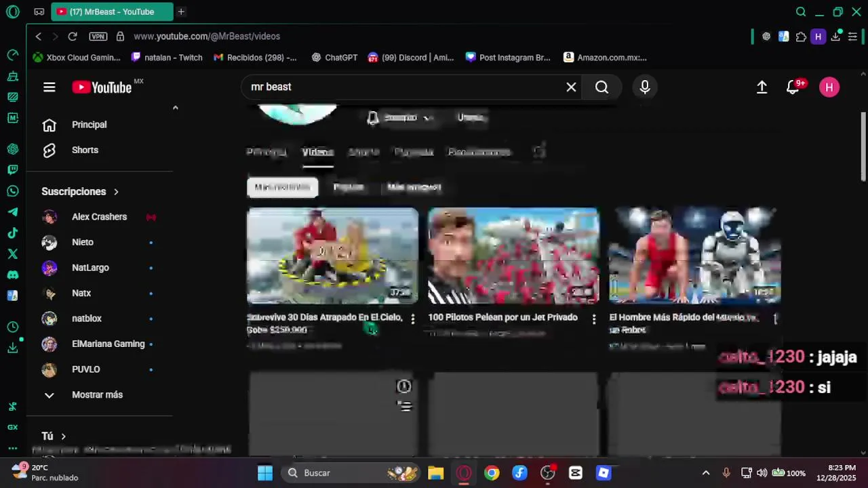Open natblox subscription channel

click(x=87, y=319)
